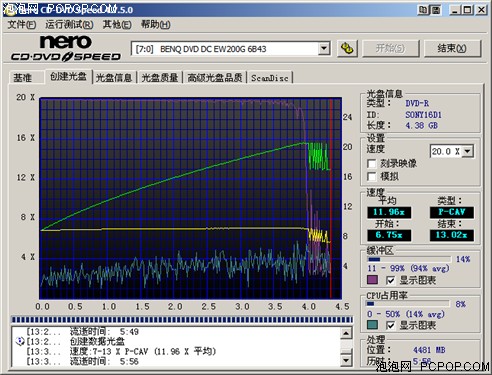
Task: Switch to the 光盘质量 tab
Action: [160, 78]
